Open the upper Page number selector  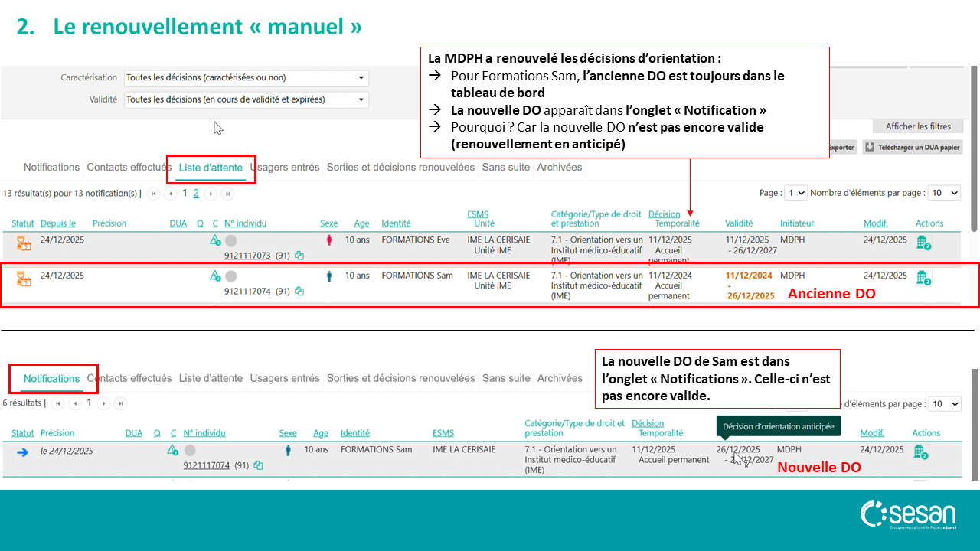tap(797, 193)
